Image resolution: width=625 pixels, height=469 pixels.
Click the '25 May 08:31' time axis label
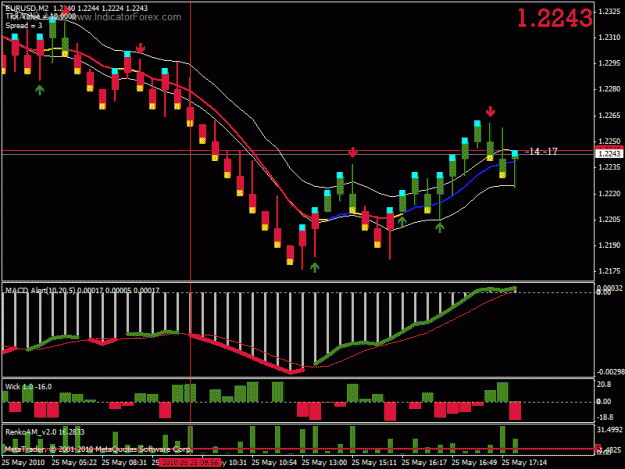(124, 463)
